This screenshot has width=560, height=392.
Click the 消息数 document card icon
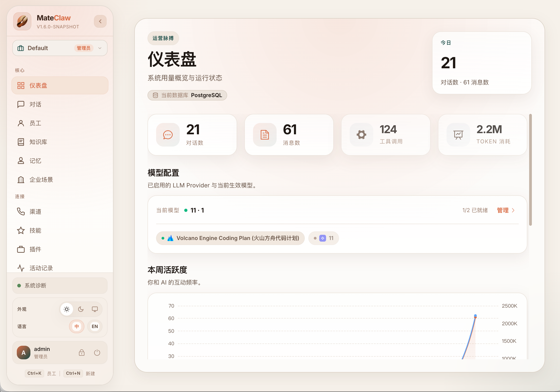[x=265, y=135]
